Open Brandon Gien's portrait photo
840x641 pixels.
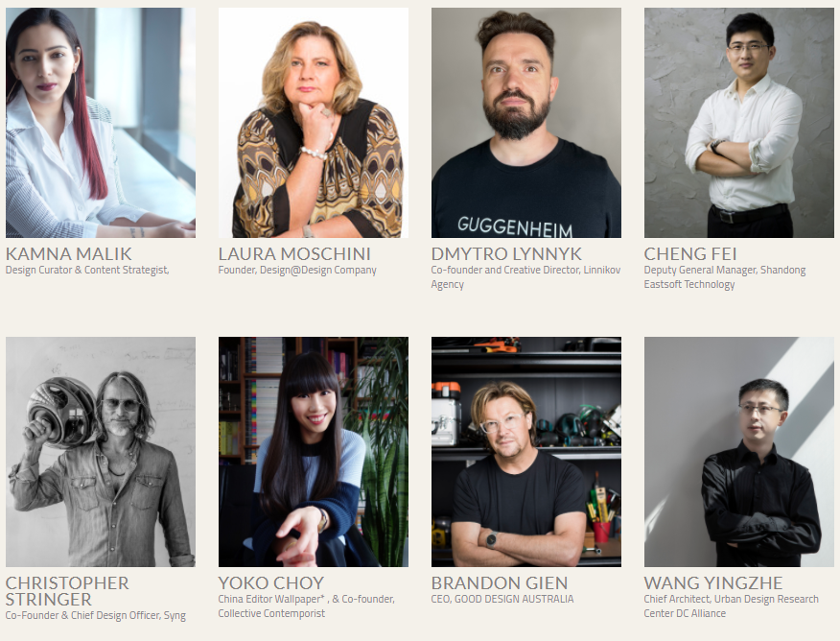pos(526,452)
